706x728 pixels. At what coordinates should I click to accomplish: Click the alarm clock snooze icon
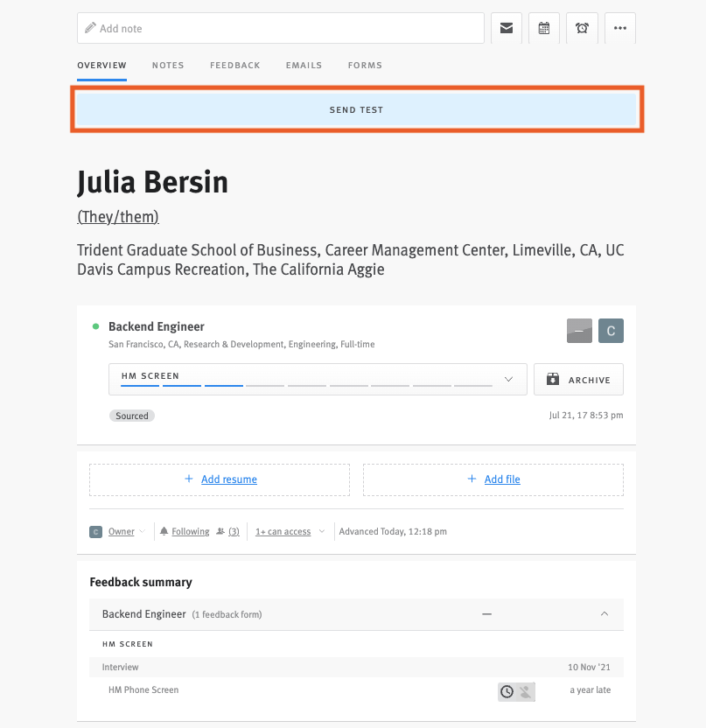click(x=582, y=28)
